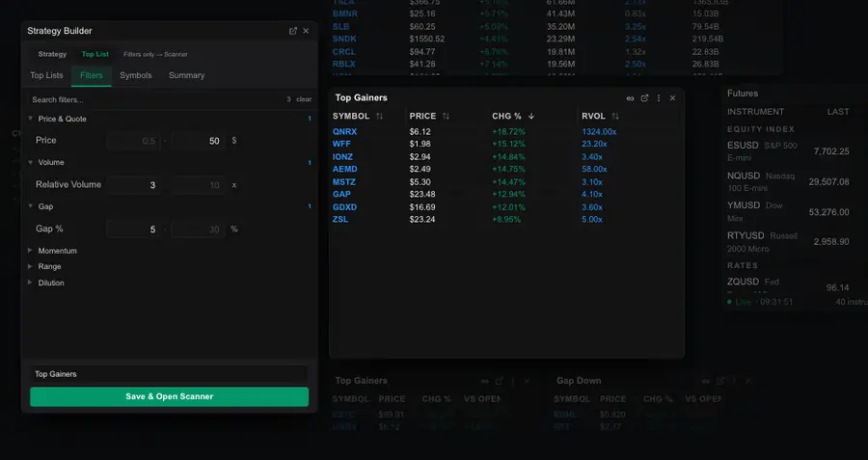Open the ZSL symbol
Viewport: 868px width, 460px height.
(x=340, y=220)
